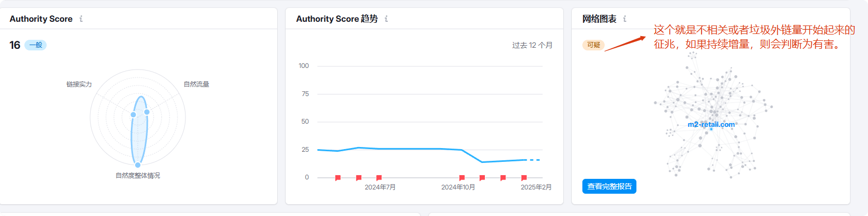This screenshot has height=216, width=868.
Task: Click the 2025年2月 axis label
Action: pos(536,187)
